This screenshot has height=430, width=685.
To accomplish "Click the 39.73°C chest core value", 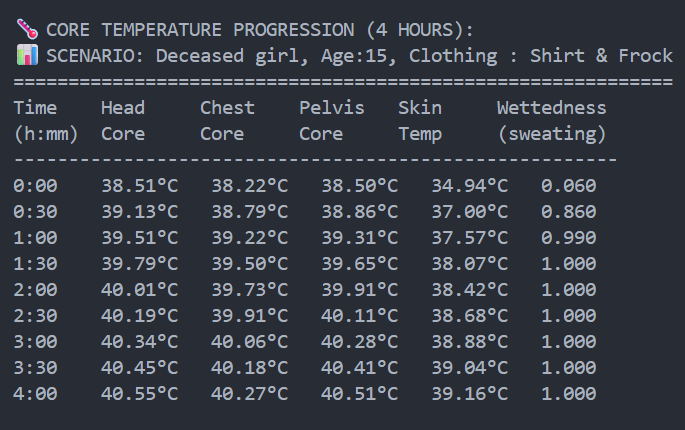I will pyautogui.click(x=249, y=290).
